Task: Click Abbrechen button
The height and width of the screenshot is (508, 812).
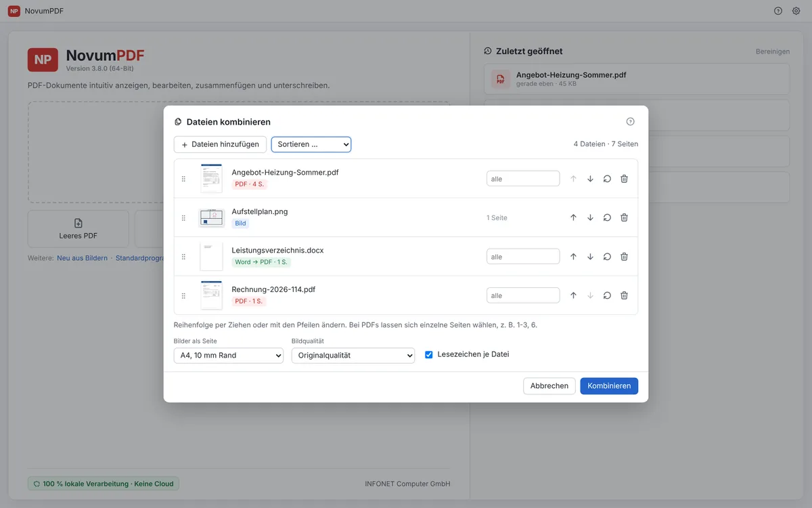Action: 549,386
